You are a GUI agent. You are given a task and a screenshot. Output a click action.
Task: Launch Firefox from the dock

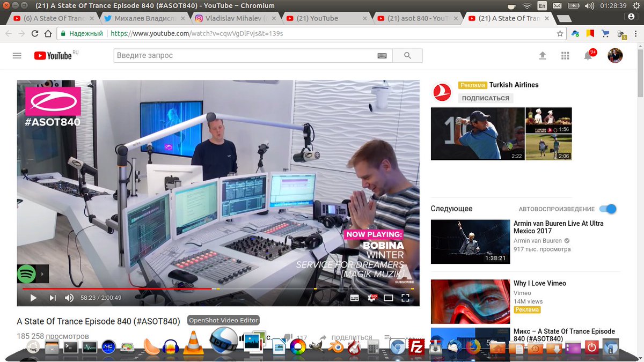point(473,347)
